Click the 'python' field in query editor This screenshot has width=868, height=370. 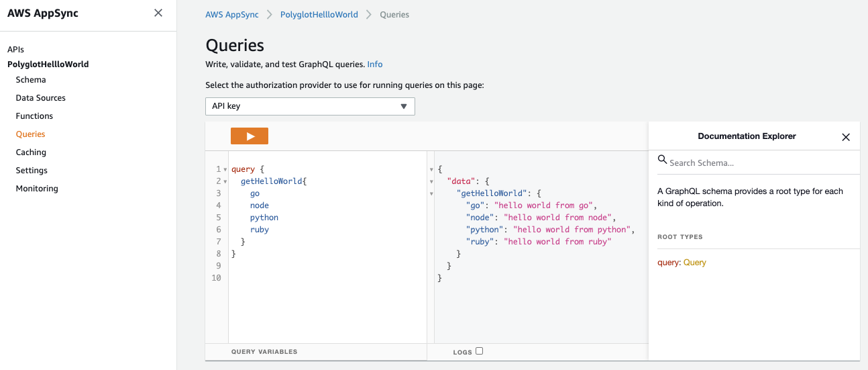[264, 218]
